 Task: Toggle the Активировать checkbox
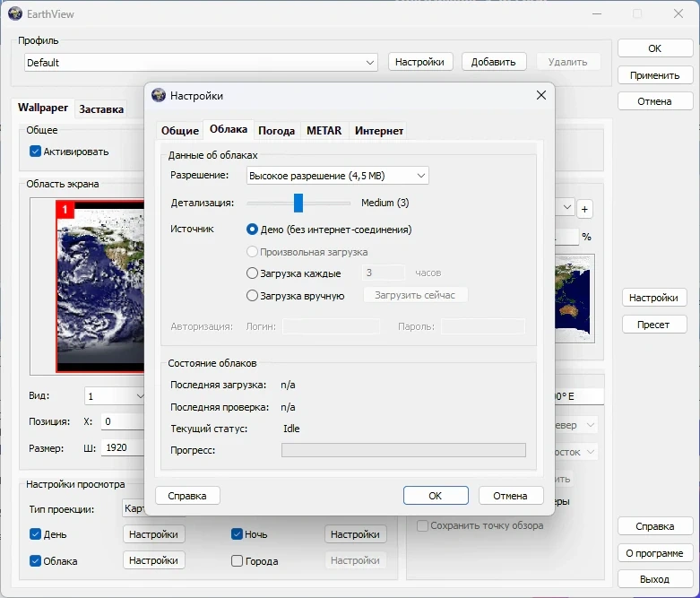click(x=35, y=152)
